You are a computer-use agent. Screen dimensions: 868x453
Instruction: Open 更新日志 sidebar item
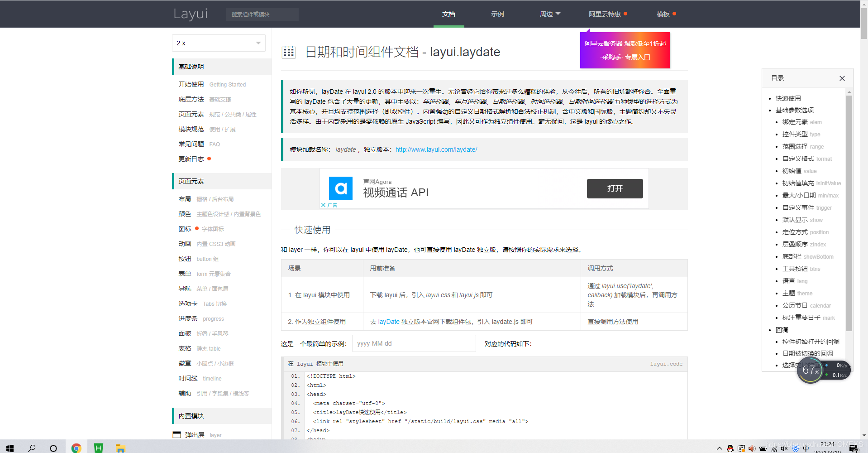pyautogui.click(x=195, y=159)
